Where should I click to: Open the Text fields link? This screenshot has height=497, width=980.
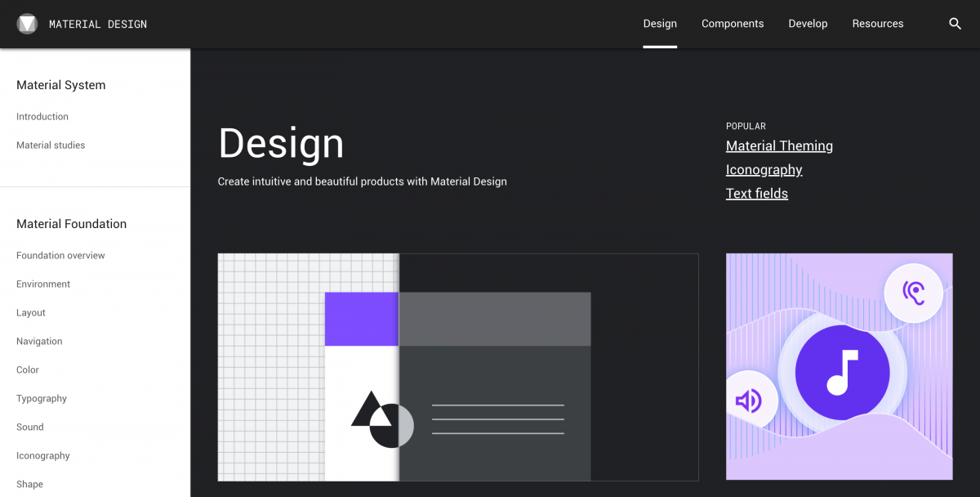(756, 194)
